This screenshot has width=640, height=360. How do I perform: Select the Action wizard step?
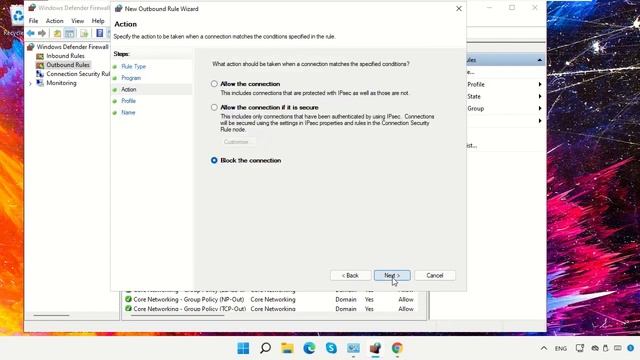(x=129, y=89)
